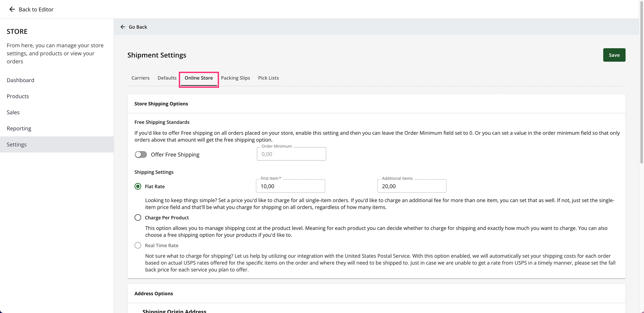Open the Carriers tab

[x=141, y=78]
